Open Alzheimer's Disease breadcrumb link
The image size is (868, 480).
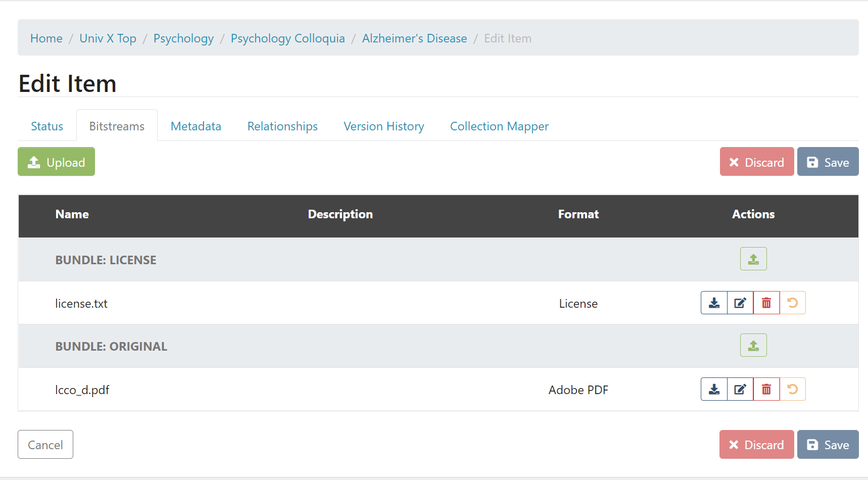tap(414, 38)
